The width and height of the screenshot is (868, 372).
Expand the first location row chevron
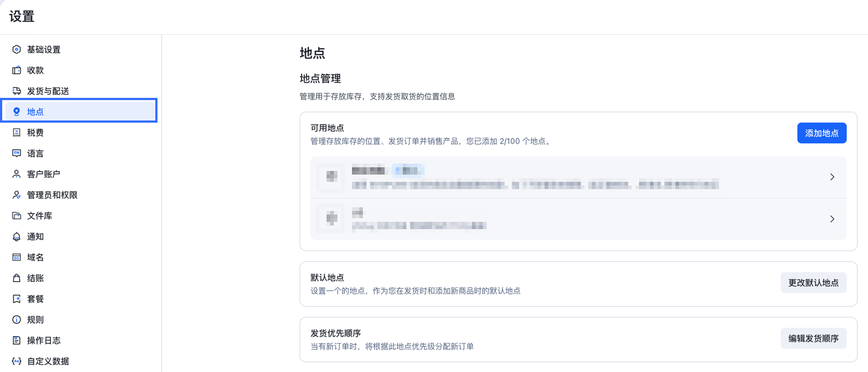pos(832,177)
